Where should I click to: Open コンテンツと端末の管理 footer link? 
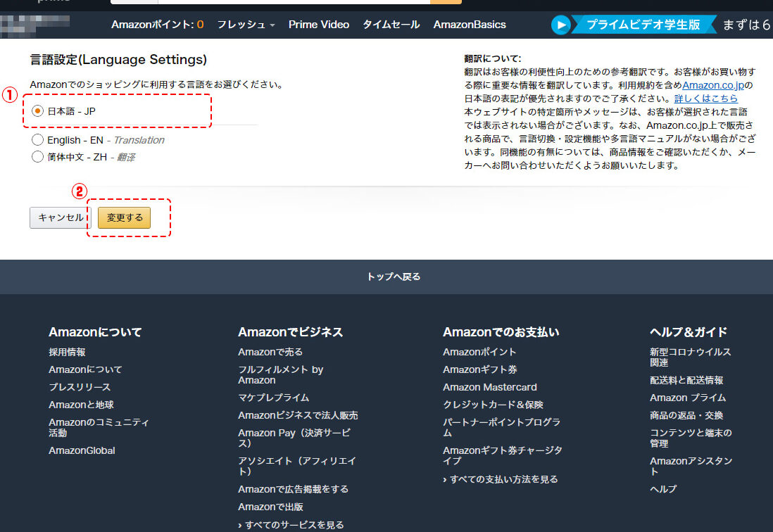tap(691, 438)
